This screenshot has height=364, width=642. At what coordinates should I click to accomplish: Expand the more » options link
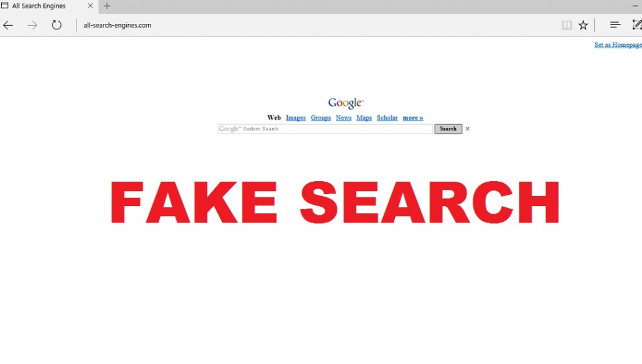click(413, 118)
